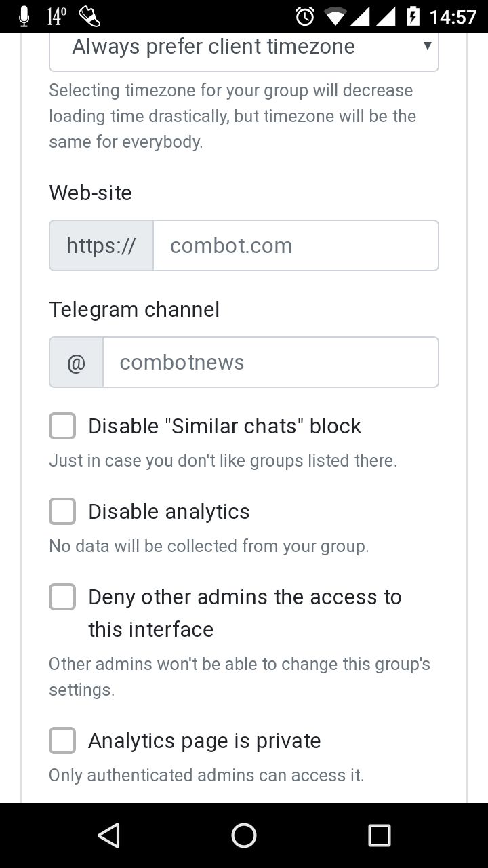Image resolution: width=488 pixels, height=868 pixels.
Task: Tap the alarm clock status icon
Action: (x=305, y=16)
